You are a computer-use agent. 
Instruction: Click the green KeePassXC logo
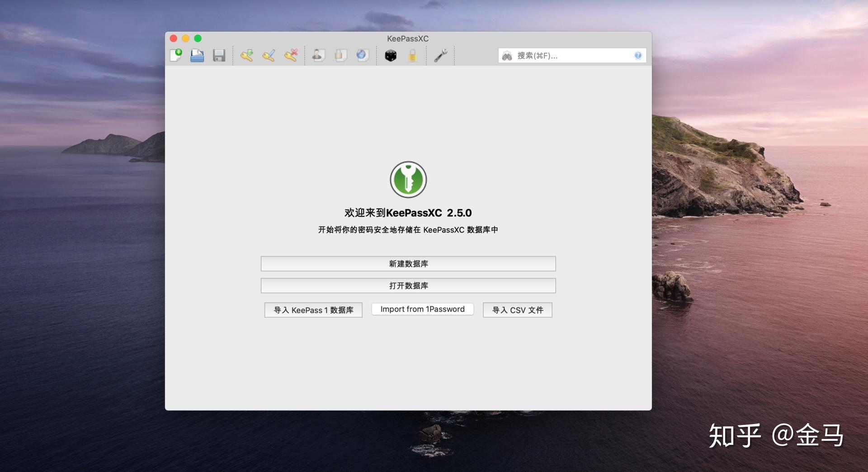408,179
